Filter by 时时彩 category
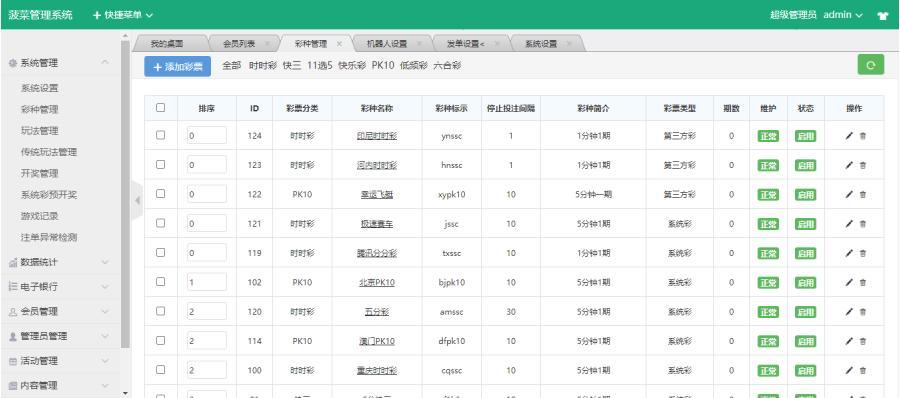 point(263,65)
